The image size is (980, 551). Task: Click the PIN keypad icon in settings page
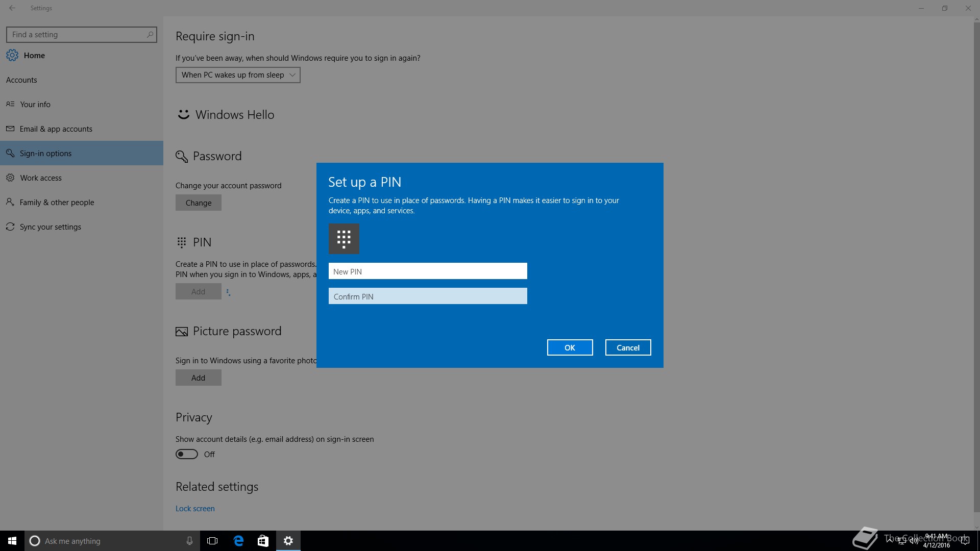(x=182, y=242)
